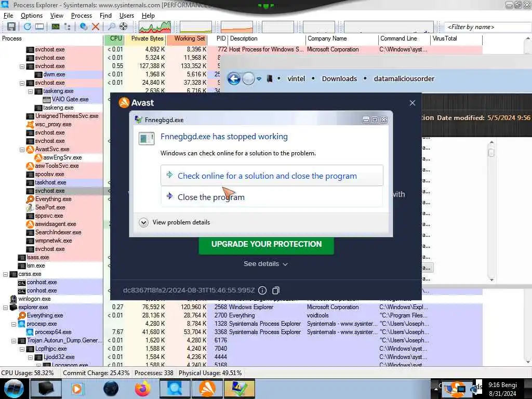Sort by VirusTotal column header

pyautogui.click(x=456, y=38)
